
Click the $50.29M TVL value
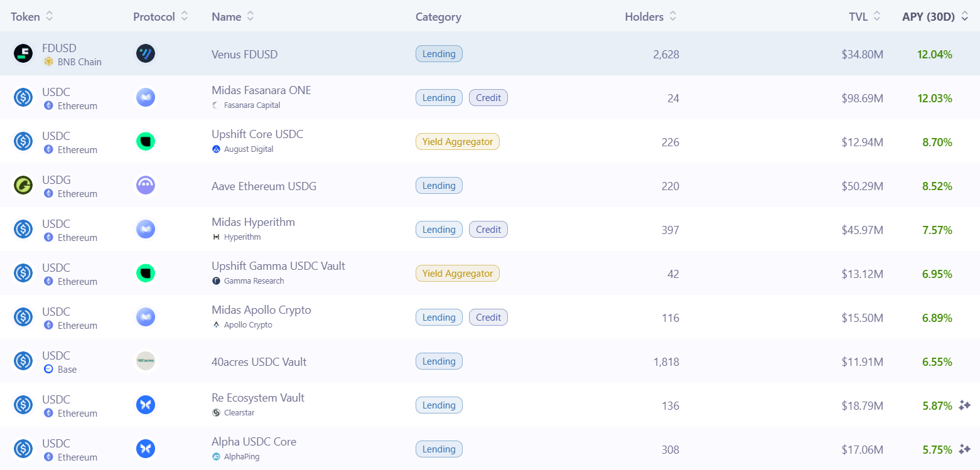click(863, 186)
